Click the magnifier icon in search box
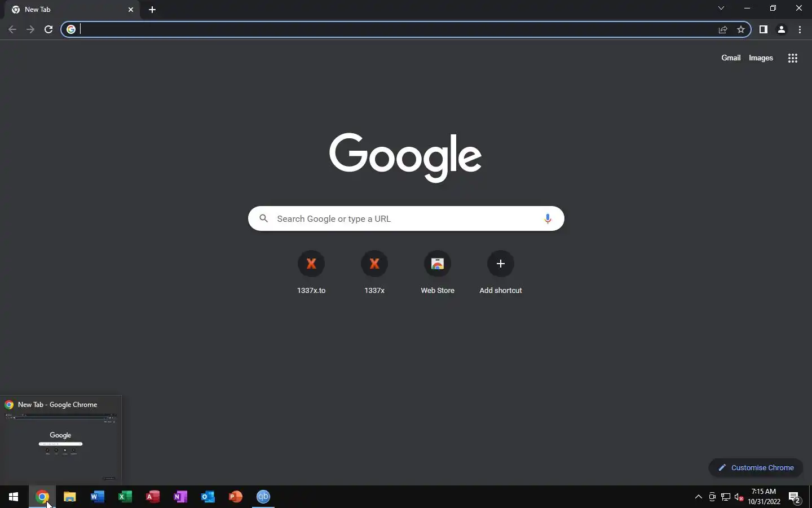812x508 pixels. [x=263, y=218]
